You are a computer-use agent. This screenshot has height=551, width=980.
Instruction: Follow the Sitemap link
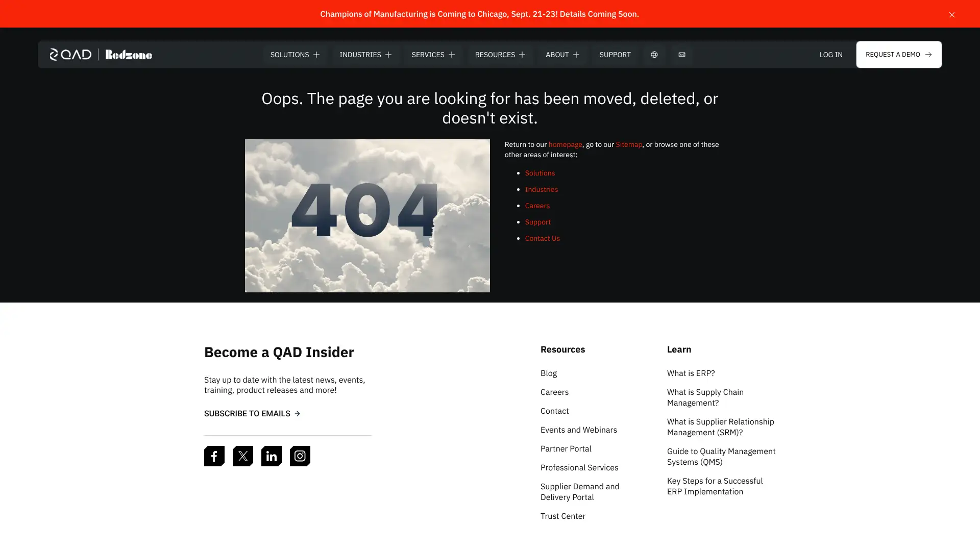coord(629,144)
